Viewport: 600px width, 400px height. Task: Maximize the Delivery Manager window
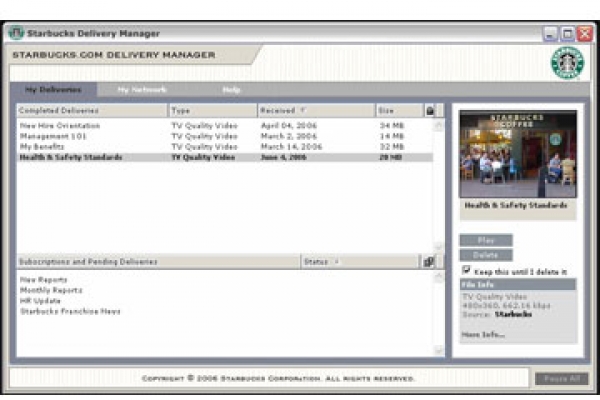[567, 34]
